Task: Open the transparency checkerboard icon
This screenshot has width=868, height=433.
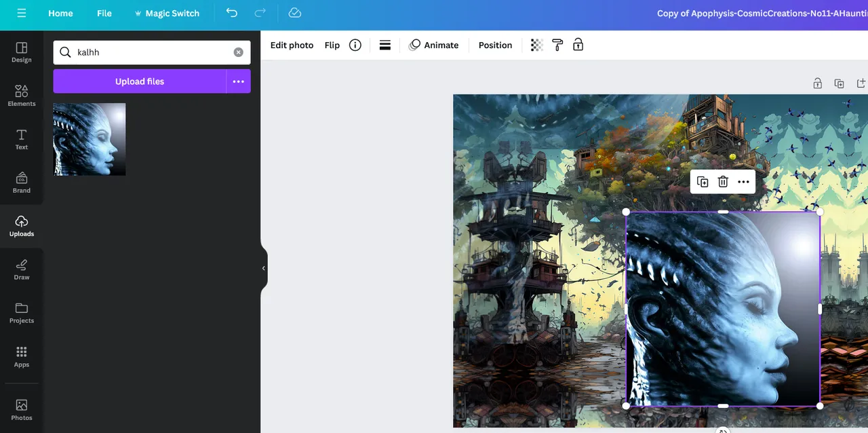Action: (537, 45)
